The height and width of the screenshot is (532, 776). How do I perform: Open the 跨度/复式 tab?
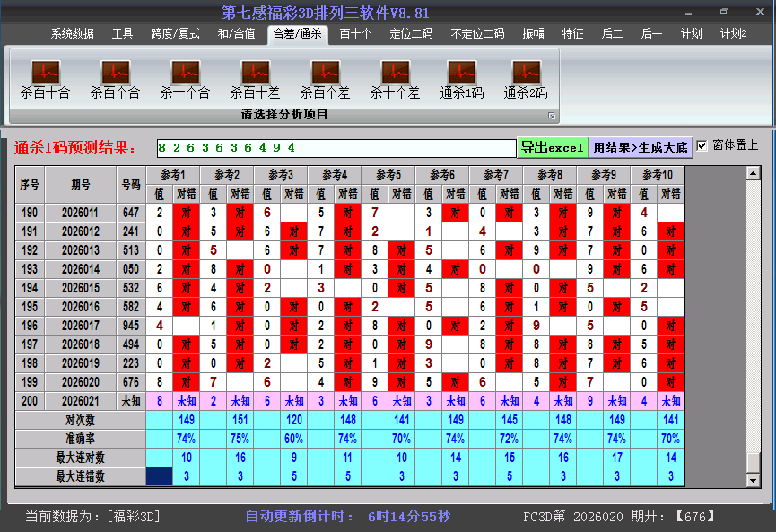pyautogui.click(x=175, y=34)
